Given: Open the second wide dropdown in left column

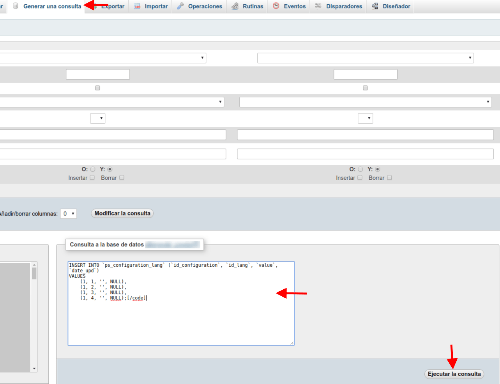Looking at the screenshot, I should pyautogui.click(x=112, y=102).
